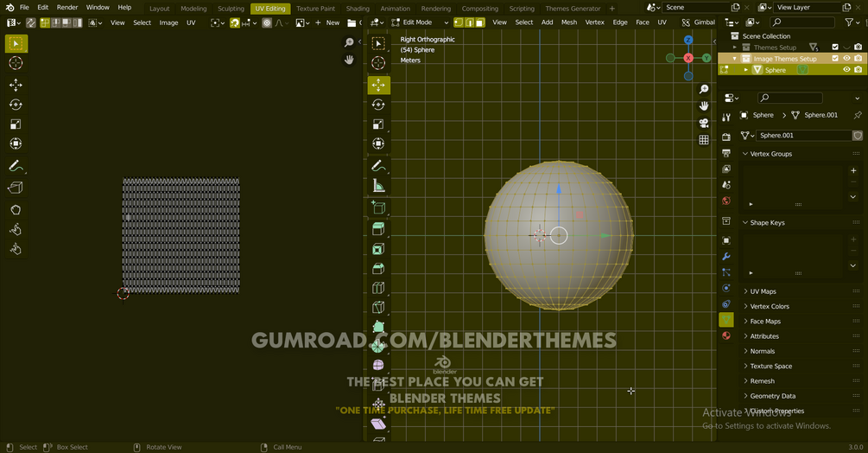Screen dimensions: 868x453
Task: Select the Grab sculpt tool in the UV editor
Action: (x=16, y=210)
